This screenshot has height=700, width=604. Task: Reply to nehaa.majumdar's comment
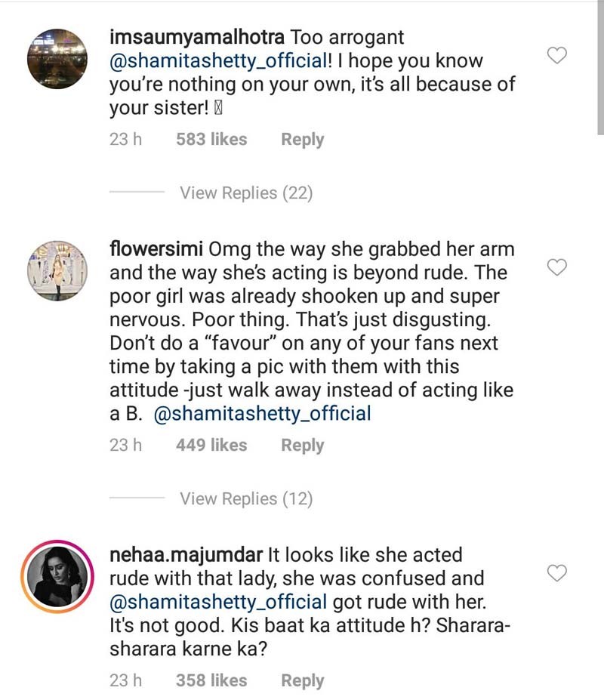click(x=302, y=681)
